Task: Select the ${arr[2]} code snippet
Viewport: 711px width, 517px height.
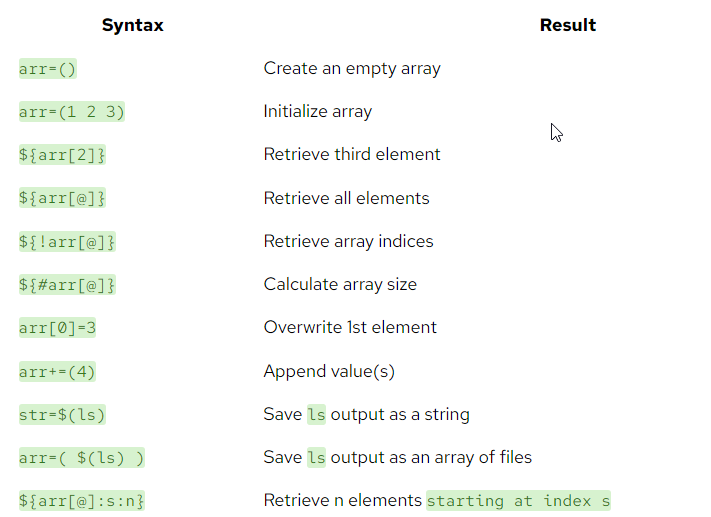Action: click(62, 155)
